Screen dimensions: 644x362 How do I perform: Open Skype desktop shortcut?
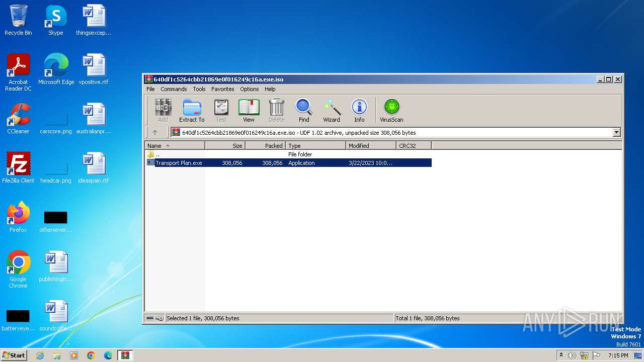pos(55,21)
